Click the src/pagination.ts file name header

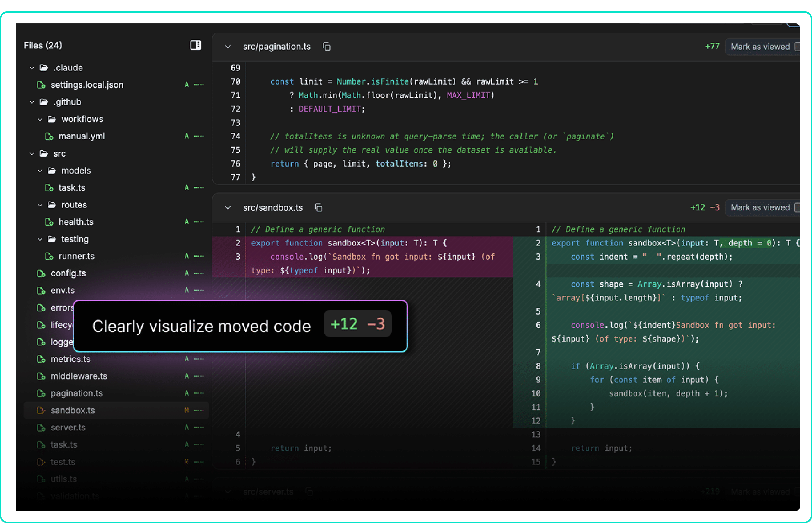pos(277,47)
